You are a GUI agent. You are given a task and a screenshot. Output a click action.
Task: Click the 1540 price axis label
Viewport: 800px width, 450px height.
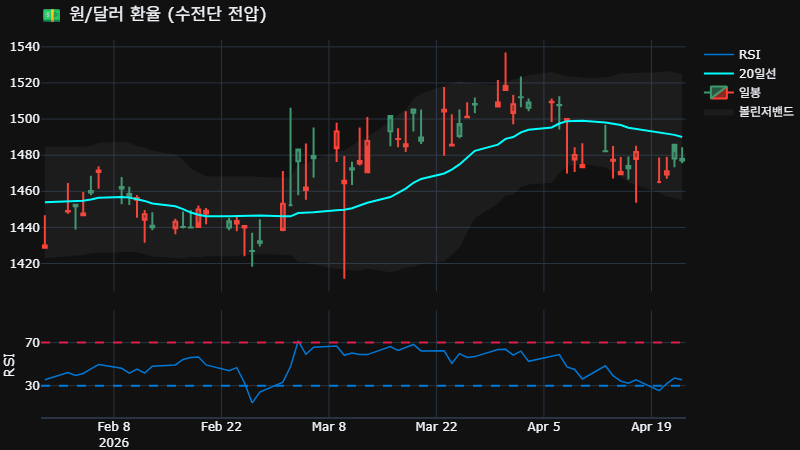pyautogui.click(x=24, y=47)
